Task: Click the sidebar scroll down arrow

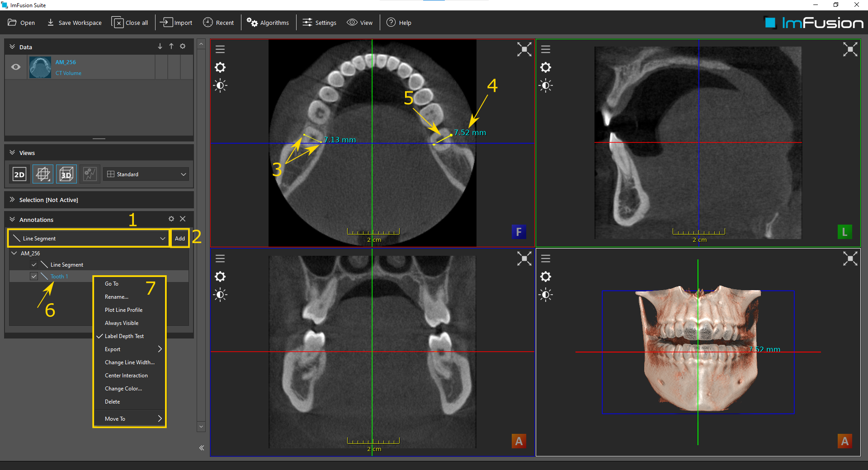Action: (x=202, y=427)
